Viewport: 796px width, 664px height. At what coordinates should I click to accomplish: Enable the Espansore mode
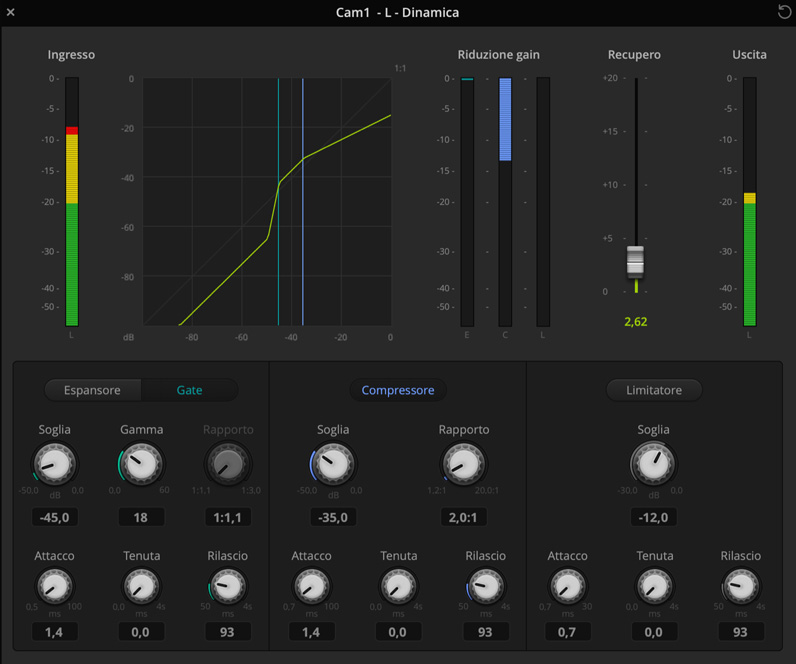[x=92, y=390]
